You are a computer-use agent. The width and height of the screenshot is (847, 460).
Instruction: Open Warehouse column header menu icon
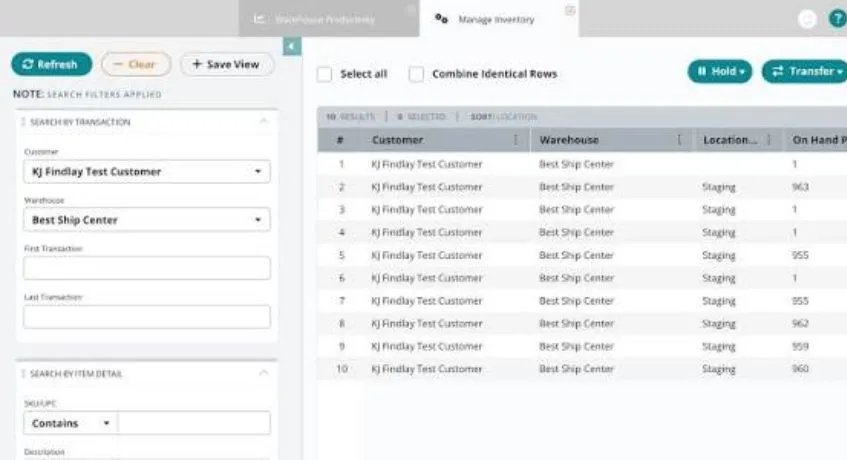(x=679, y=140)
